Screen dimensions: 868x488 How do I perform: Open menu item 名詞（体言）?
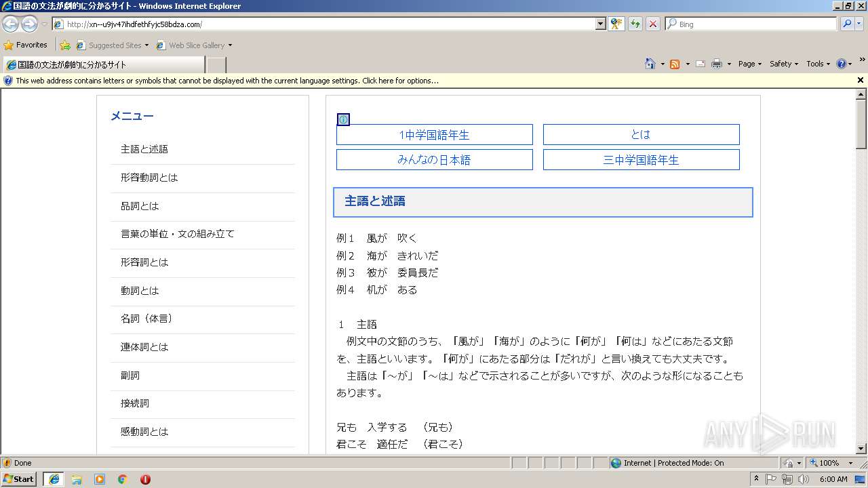coord(146,319)
